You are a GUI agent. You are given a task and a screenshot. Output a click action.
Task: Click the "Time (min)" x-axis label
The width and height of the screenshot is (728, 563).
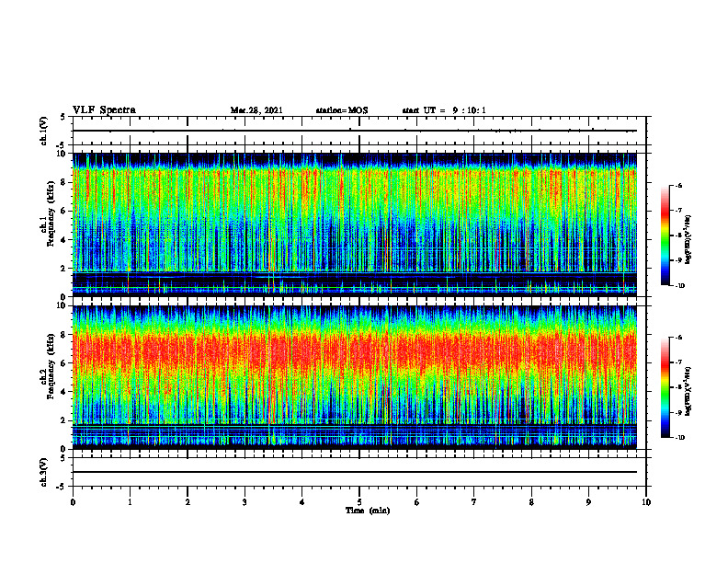coord(368,511)
